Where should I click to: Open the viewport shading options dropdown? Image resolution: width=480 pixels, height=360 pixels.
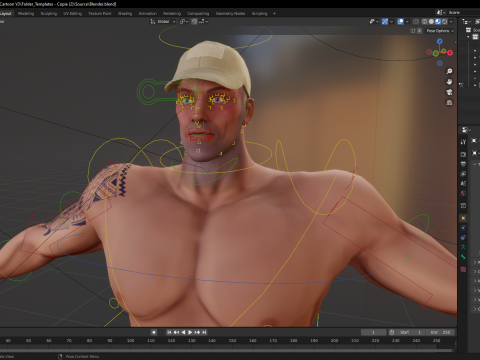pyautogui.click(x=451, y=21)
